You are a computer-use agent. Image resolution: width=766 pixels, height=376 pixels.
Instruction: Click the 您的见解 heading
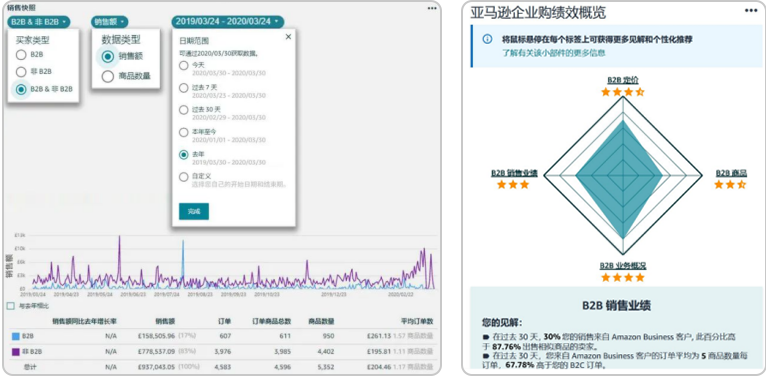pos(501,323)
